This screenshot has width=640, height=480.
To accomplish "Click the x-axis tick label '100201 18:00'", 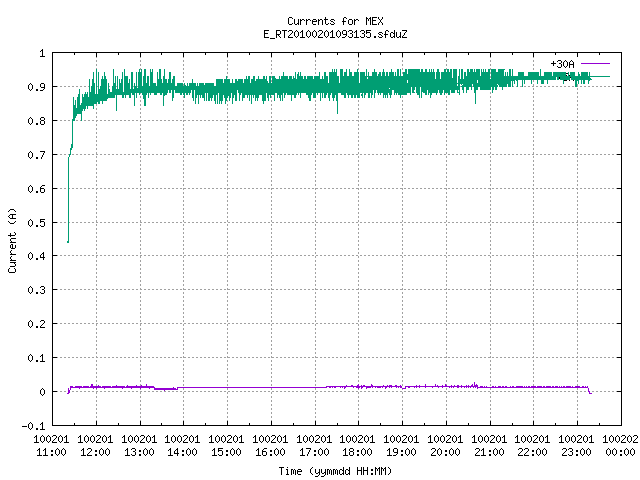I will [x=357, y=446].
